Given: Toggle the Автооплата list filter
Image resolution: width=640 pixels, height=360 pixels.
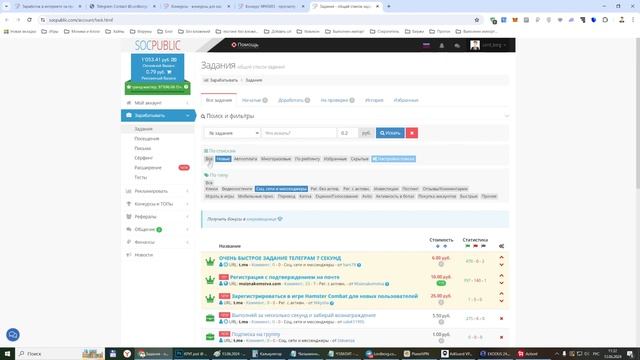Looking at the screenshot, I should click(x=246, y=159).
